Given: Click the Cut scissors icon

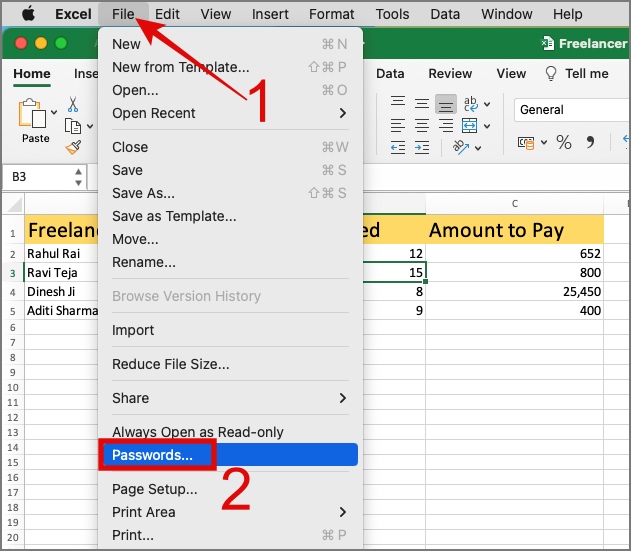Looking at the screenshot, I should tap(73, 104).
